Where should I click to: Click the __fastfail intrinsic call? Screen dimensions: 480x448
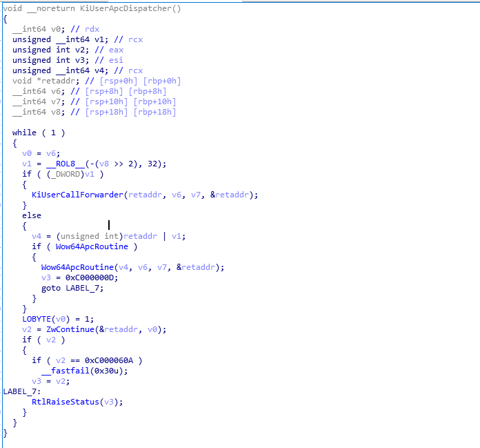tap(66, 371)
